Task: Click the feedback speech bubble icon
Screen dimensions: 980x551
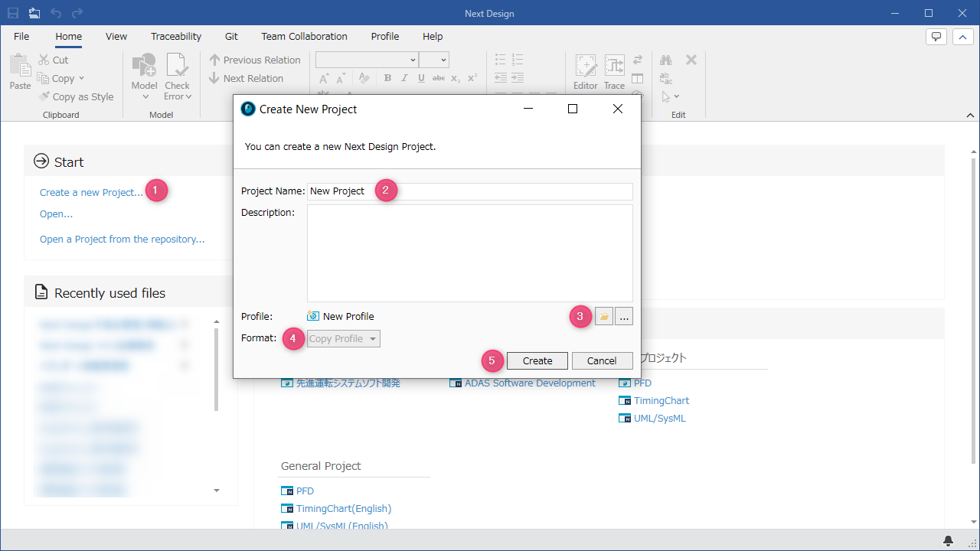Action: tap(936, 36)
